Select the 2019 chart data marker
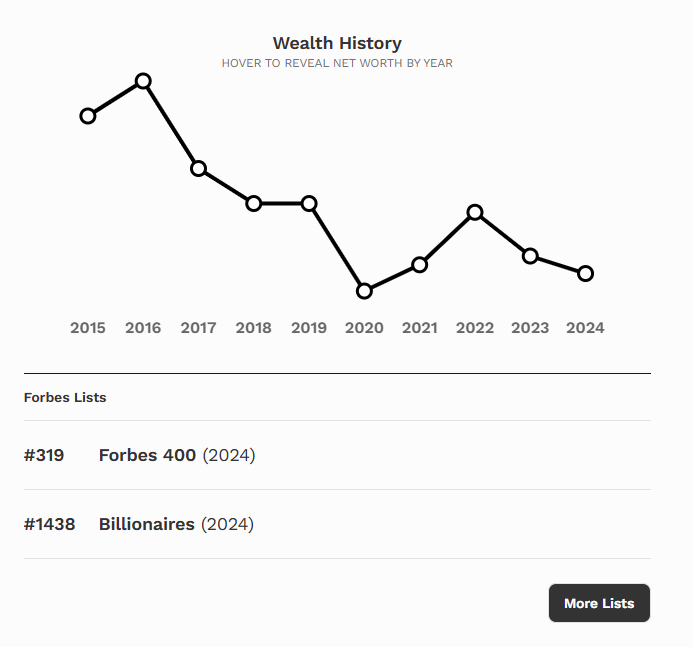 pyautogui.click(x=309, y=203)
